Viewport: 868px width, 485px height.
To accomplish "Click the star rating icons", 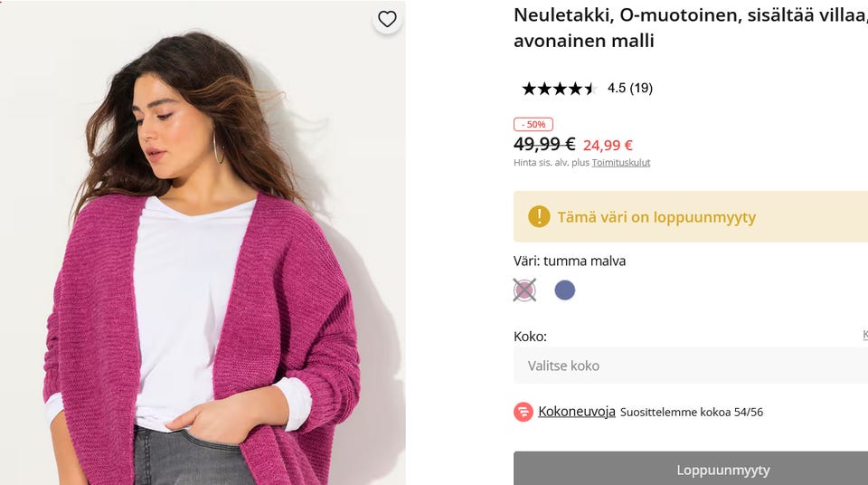I will coord(559,89).
